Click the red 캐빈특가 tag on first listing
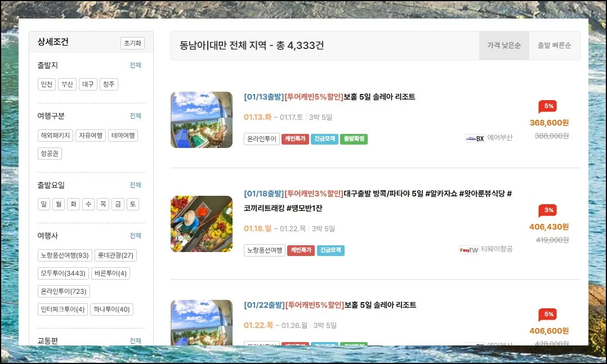607x364 pixels. click(296, 138)
